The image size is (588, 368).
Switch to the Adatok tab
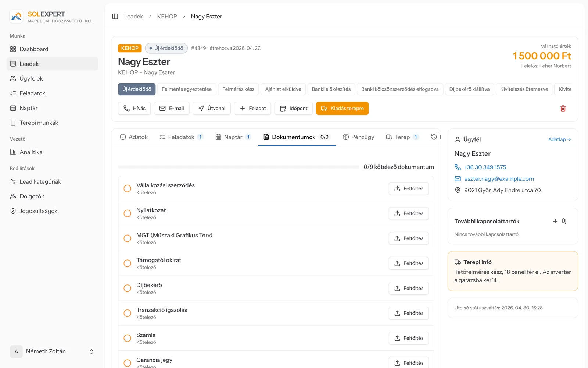coord(134,137)
